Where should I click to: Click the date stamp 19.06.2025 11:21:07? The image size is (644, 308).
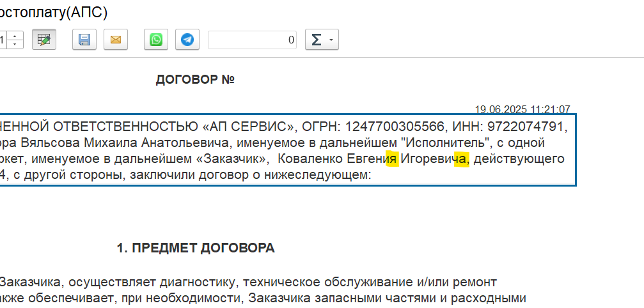[522, 109]
